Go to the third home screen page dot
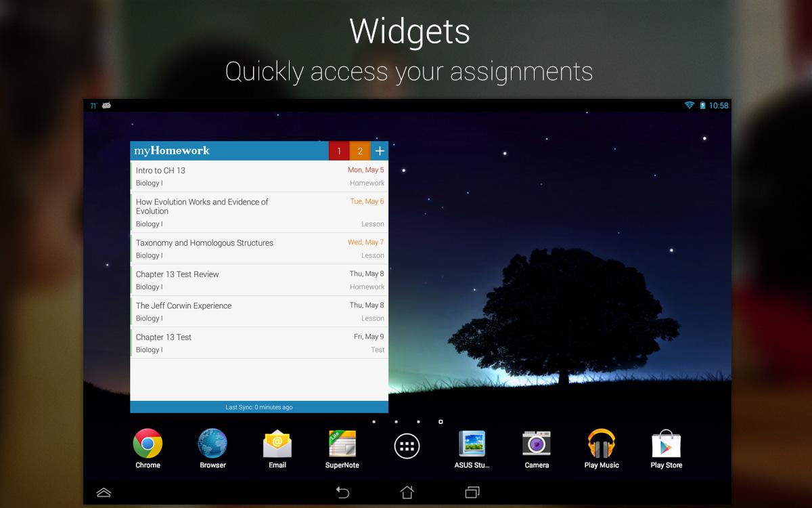The width and height of the screenshot is (812, 508). [x=418, y=421]
